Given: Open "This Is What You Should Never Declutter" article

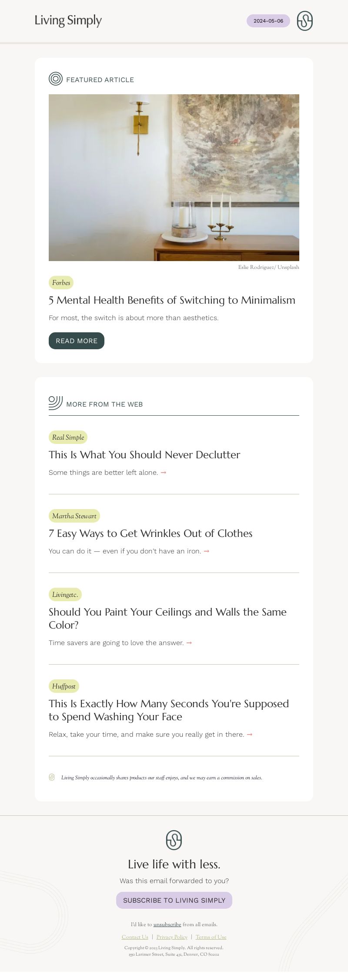Looking at the screenshot, I should tap(144, 455).
